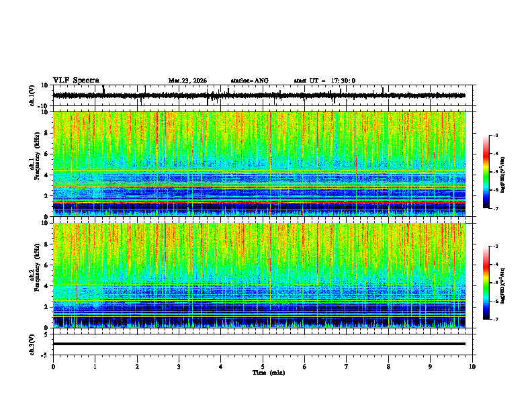Click the time axis tick label "7"
532x411 pixels.
[x=347, y=367]
